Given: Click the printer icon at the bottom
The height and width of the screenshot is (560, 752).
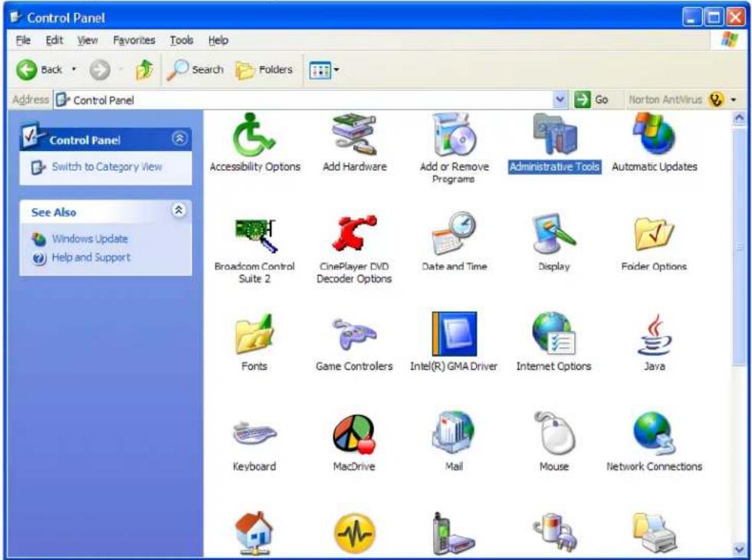Looking at the screenshot, I should pos(655,532).
